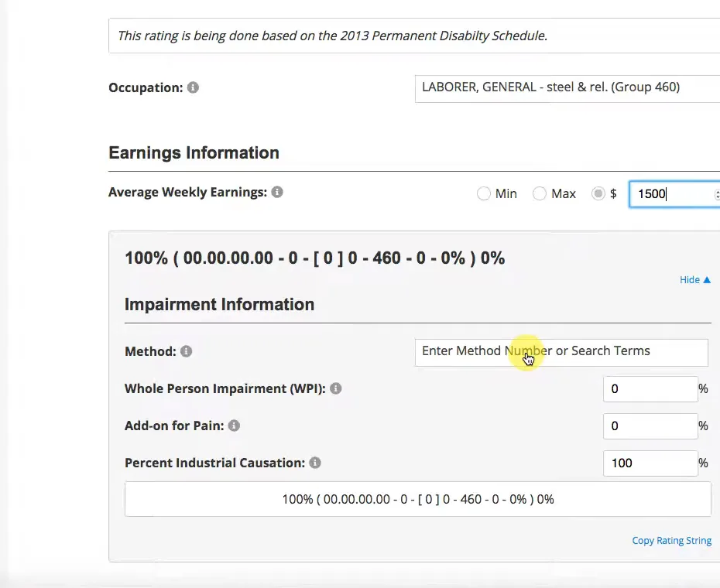The height and width of the screenshot is (588, 720).
Task: Select the Max earnings radio button
Action: pos(540,193)
